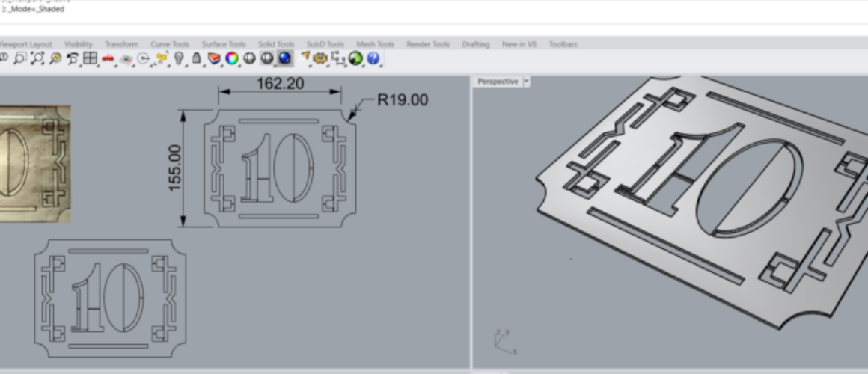Viewport: 868px width, 374px height.
Task: Click the four-viewport layout icon
Action: [91, 58]
